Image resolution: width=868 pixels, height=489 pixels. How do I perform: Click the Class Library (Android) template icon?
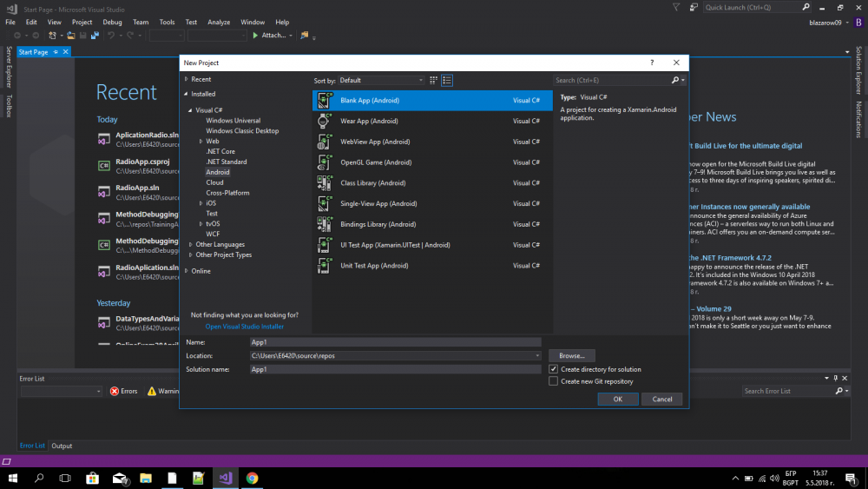click(325, 182)
